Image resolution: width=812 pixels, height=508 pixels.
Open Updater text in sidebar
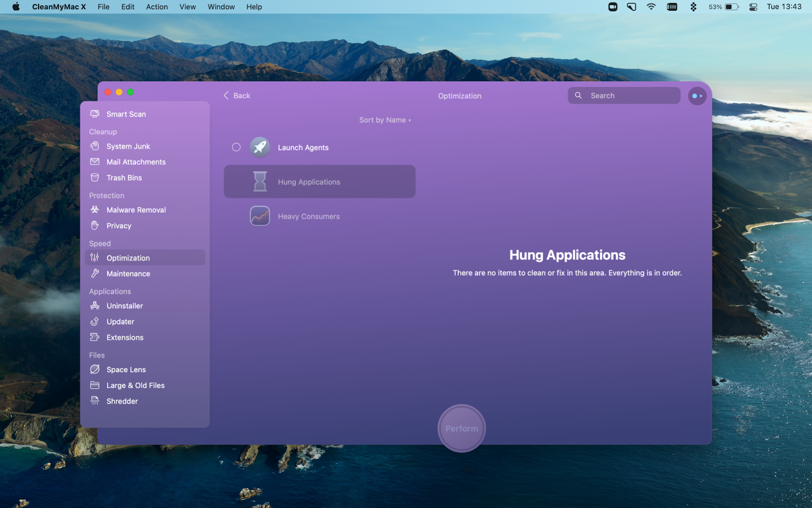(120, 322)
